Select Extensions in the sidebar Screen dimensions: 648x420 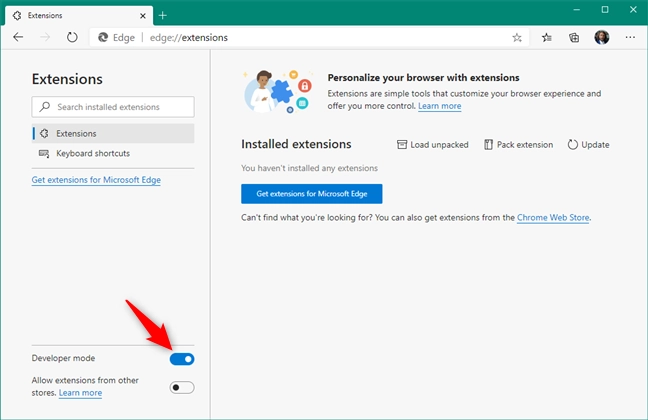pos(113,134)
